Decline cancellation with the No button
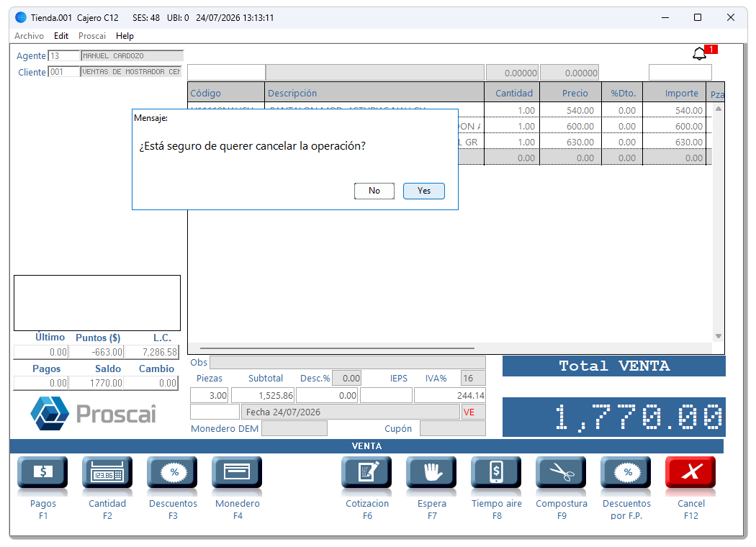Screen dimensions: 756x547 (x=374, y=191)
